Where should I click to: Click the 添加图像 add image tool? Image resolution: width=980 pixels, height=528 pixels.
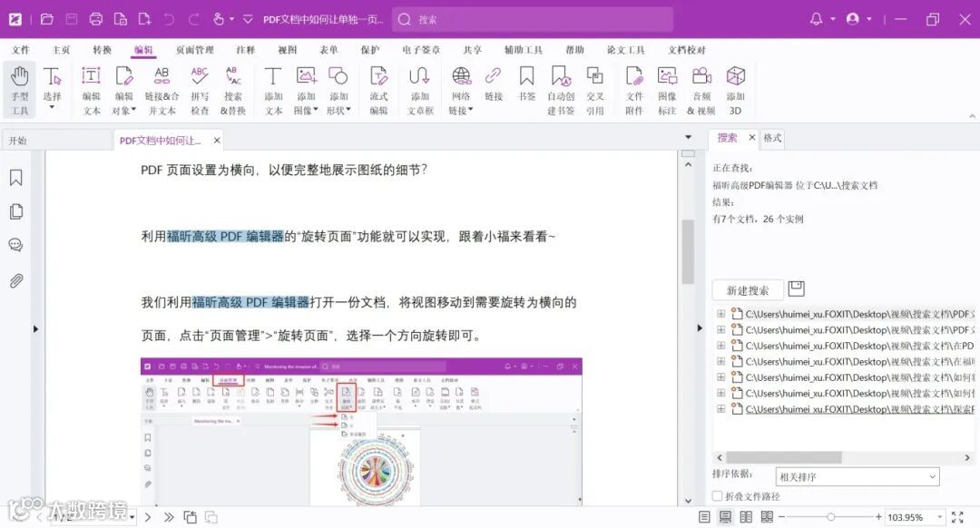[307, 91]
